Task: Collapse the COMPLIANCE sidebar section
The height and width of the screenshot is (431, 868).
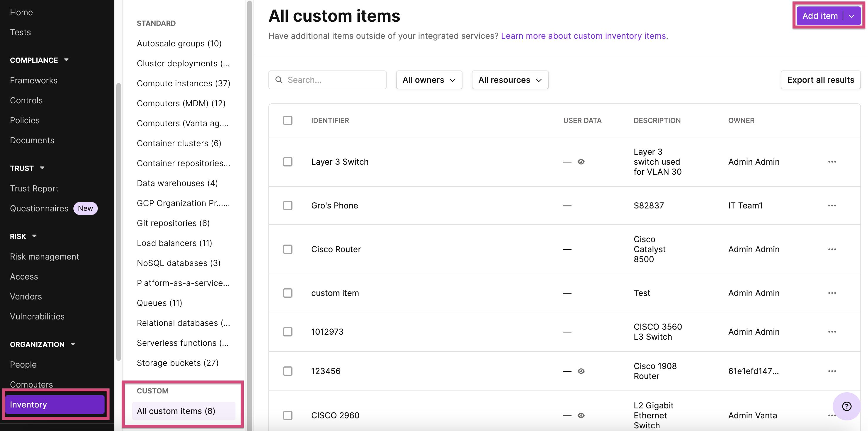Action: pos(66,60)
